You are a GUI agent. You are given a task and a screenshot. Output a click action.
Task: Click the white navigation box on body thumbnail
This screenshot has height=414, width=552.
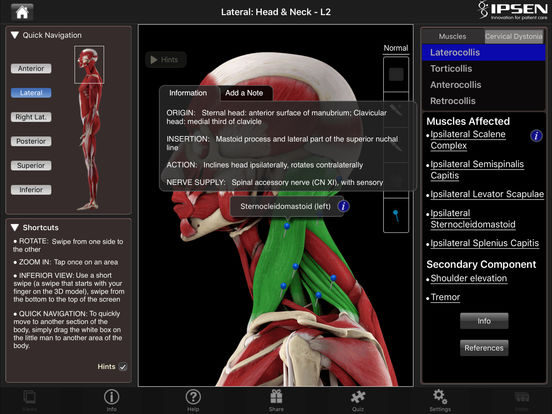pos(89,64)
